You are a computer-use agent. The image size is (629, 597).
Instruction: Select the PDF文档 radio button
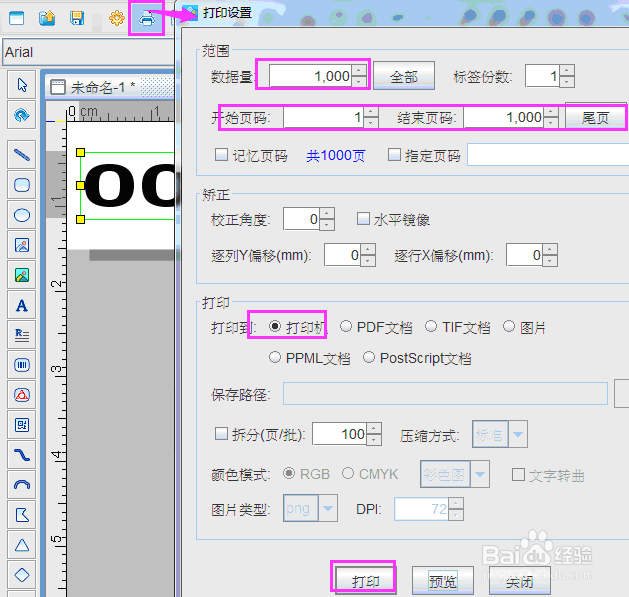346,326
